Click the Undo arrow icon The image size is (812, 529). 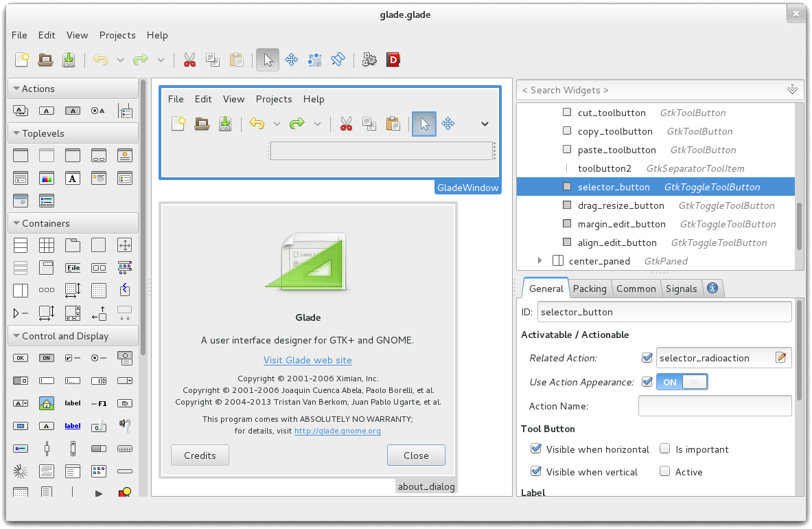pyautogui.click(x=100, y=60)
